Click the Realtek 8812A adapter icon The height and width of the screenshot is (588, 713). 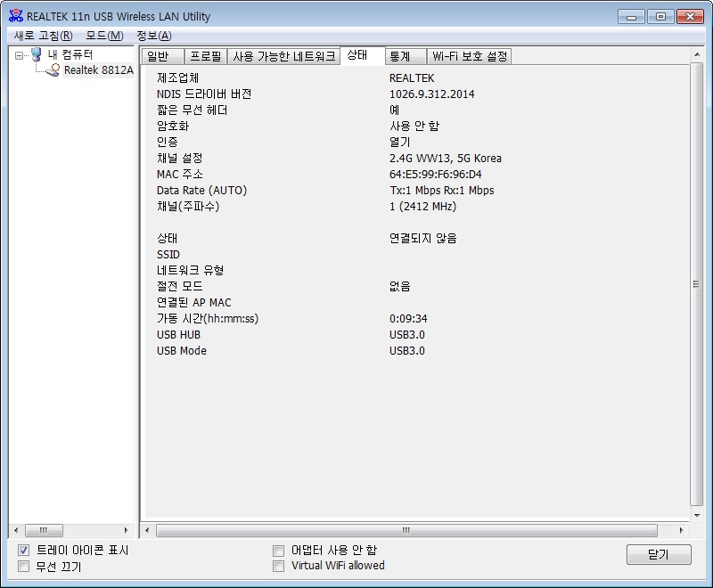pos(53,70)
